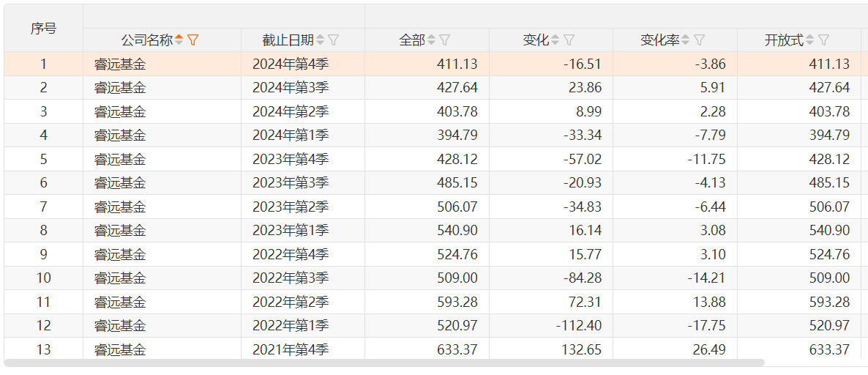The height and width of the screenshot is (375, 868).
Task: Click the 132.65 change value cell
Action: 582,349
